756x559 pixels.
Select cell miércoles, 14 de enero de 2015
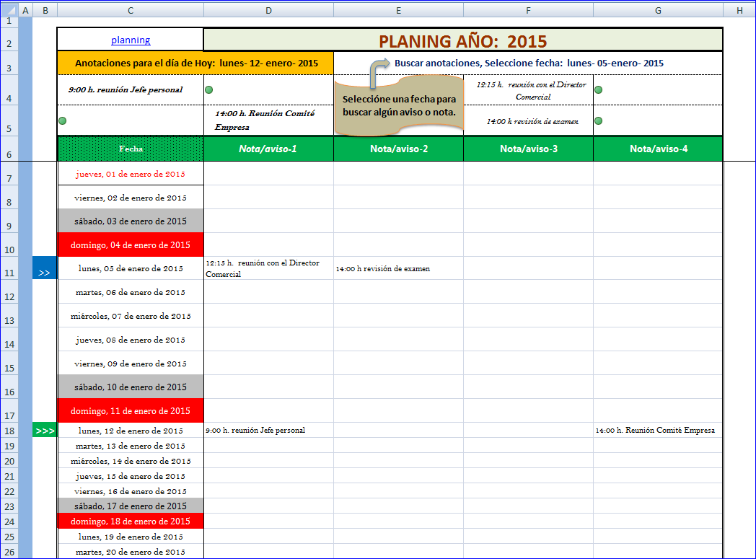tap(131, 461)
